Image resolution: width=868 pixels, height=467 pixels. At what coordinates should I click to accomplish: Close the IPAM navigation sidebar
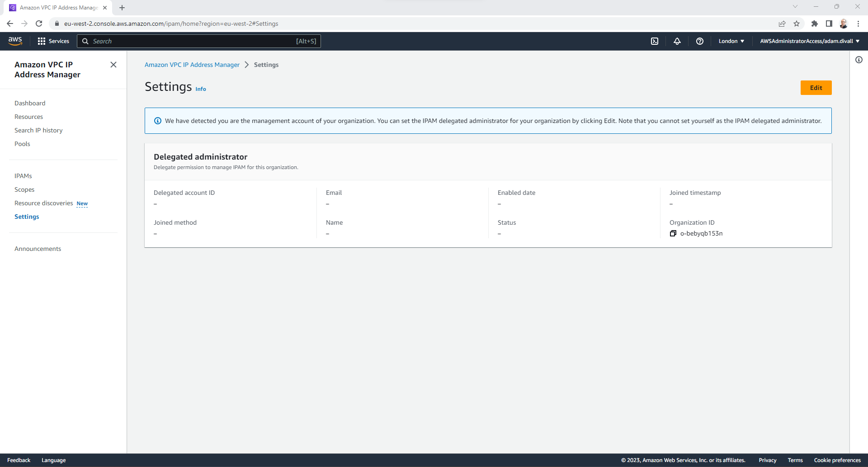pyautogui.click(x=113, y=65)
